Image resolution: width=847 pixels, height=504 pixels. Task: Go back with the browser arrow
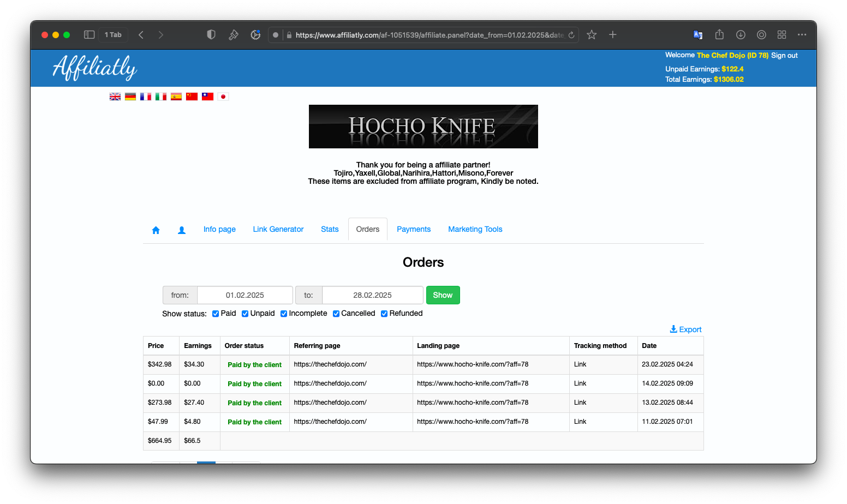point(141,34)
